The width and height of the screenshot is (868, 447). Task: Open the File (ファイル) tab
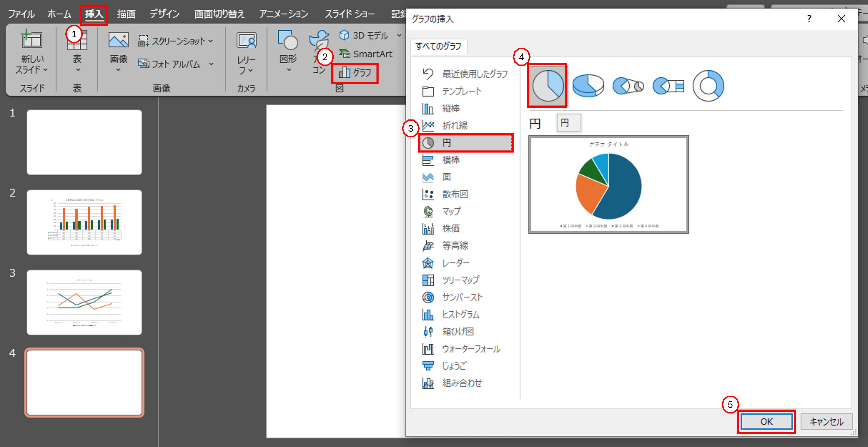[x=21, y=14]
